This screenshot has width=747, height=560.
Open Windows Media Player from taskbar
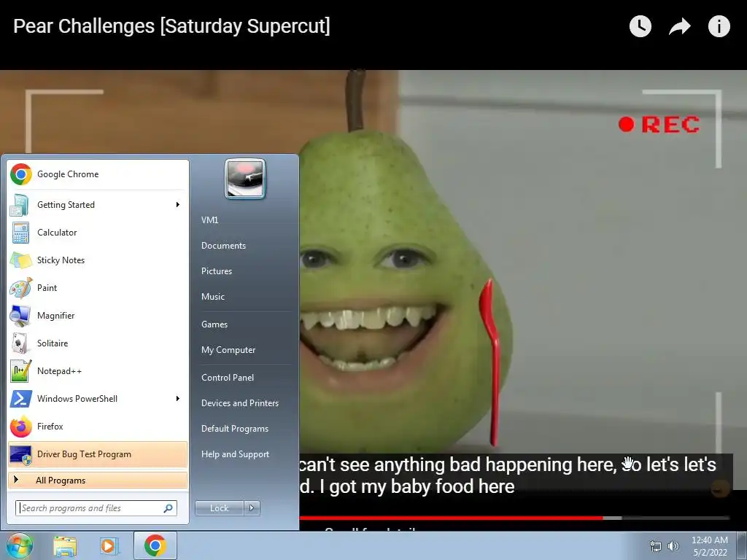tap(109, 545)
